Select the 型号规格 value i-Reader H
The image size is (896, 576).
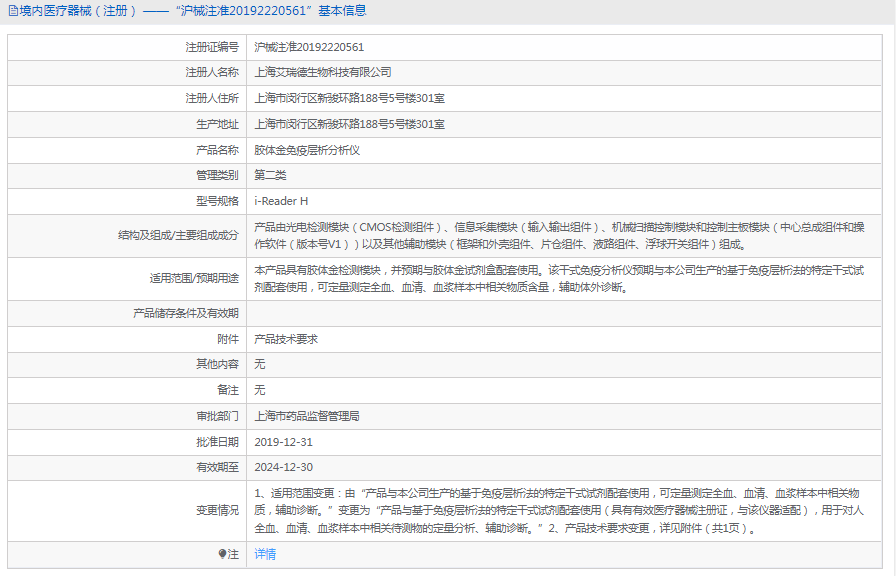coord(283,201)
